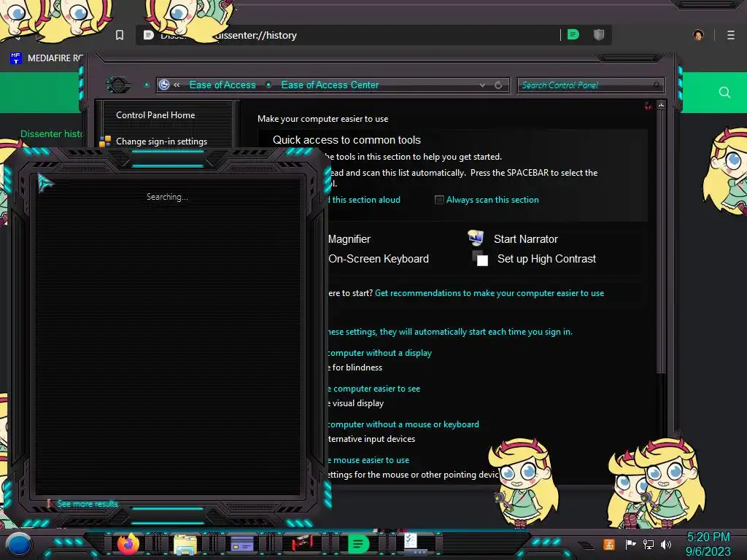This screenshot has height=560, width=747.
Task: Open computer without a display link
Action: coord(379,353)
